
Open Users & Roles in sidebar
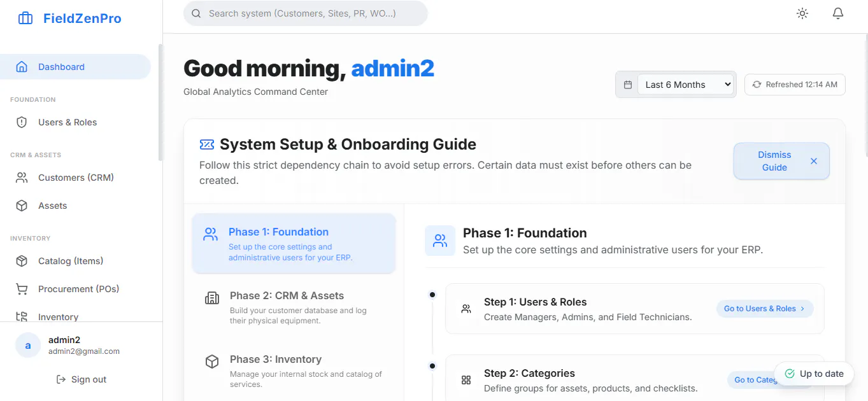coord(75,122)
